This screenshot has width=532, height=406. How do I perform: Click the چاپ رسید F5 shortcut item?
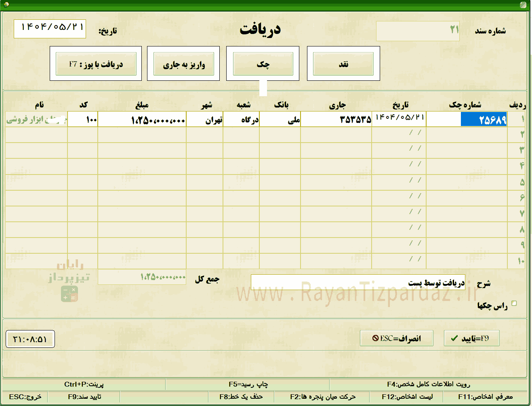click(x=248, y=384)
